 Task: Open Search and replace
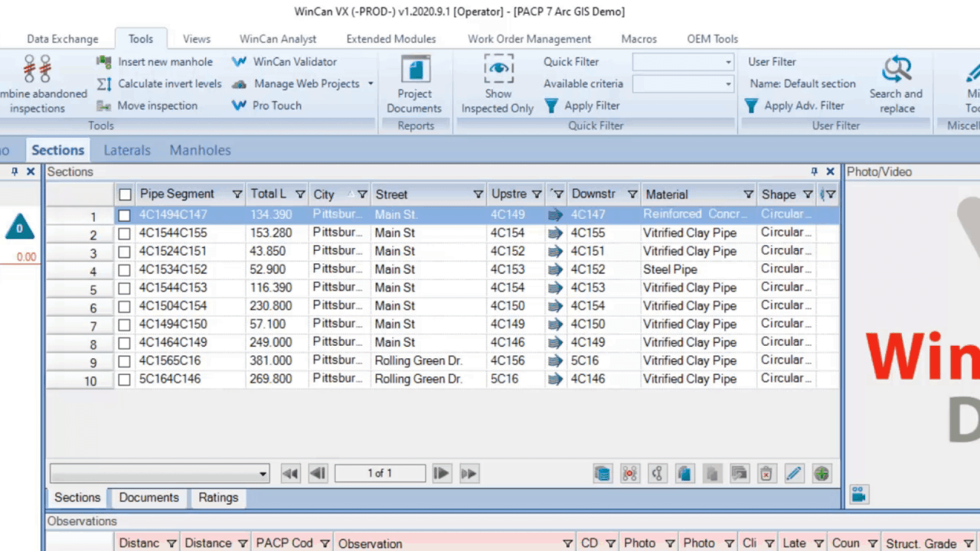tap(896, 85)
